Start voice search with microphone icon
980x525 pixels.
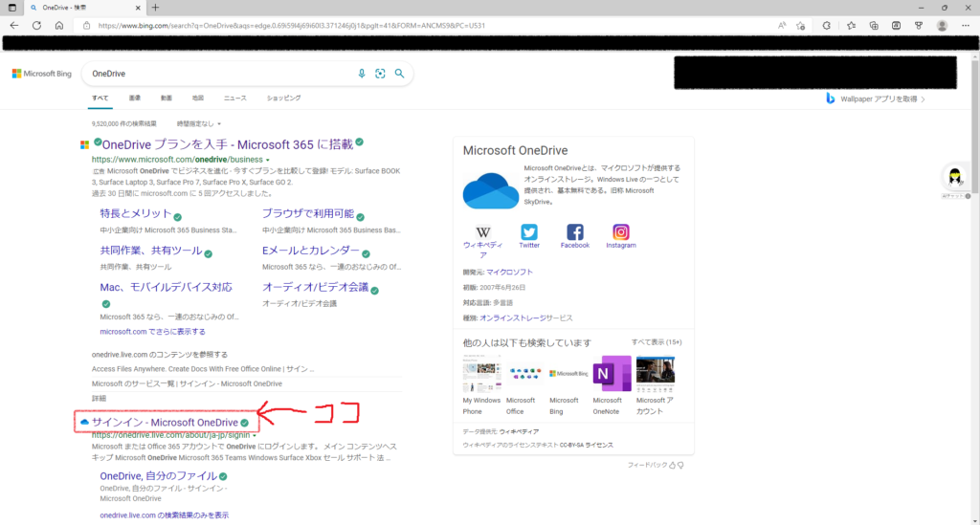click(361, 74)
